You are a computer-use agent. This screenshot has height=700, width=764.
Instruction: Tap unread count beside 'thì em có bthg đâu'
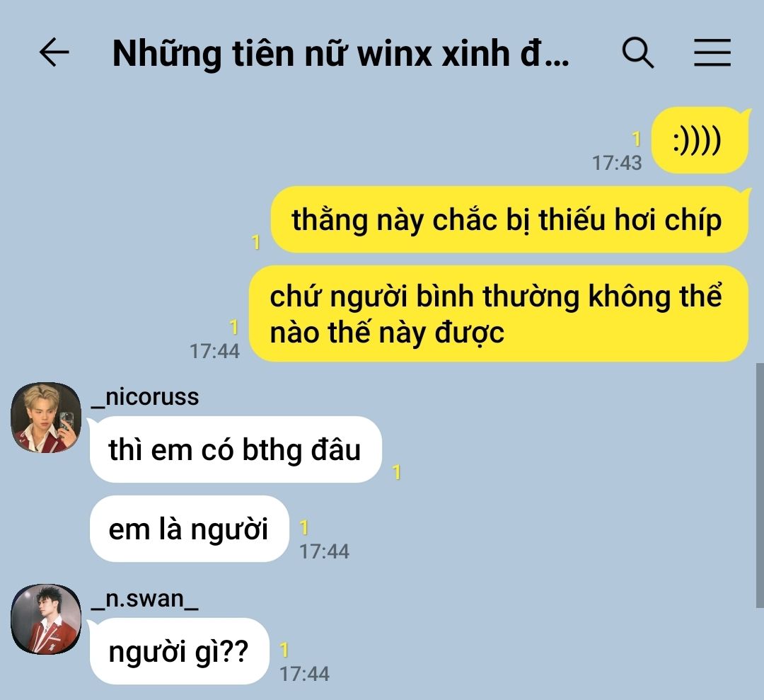[397, 472]
